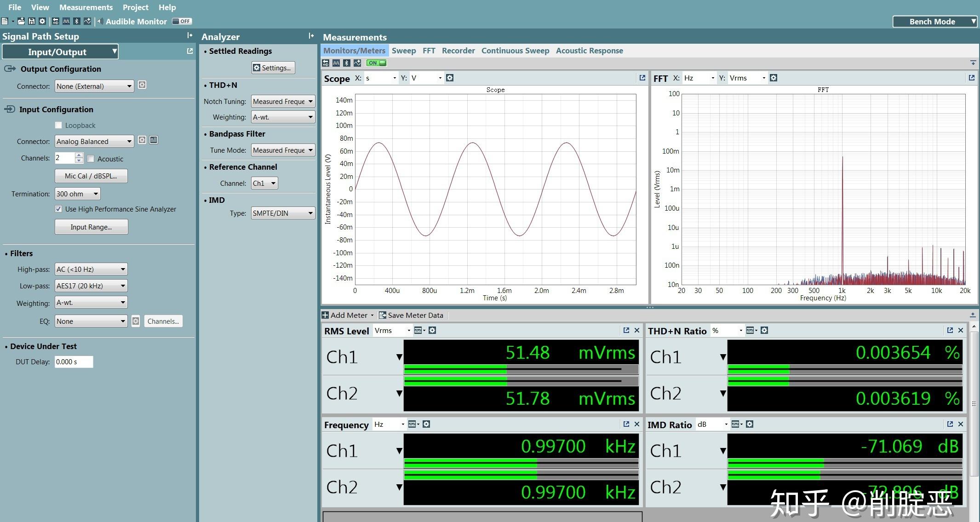Image resolution: width=980 pixels, height=522 pixels.
Task: Switch to the FFT tab
Action: click(428, 50)
